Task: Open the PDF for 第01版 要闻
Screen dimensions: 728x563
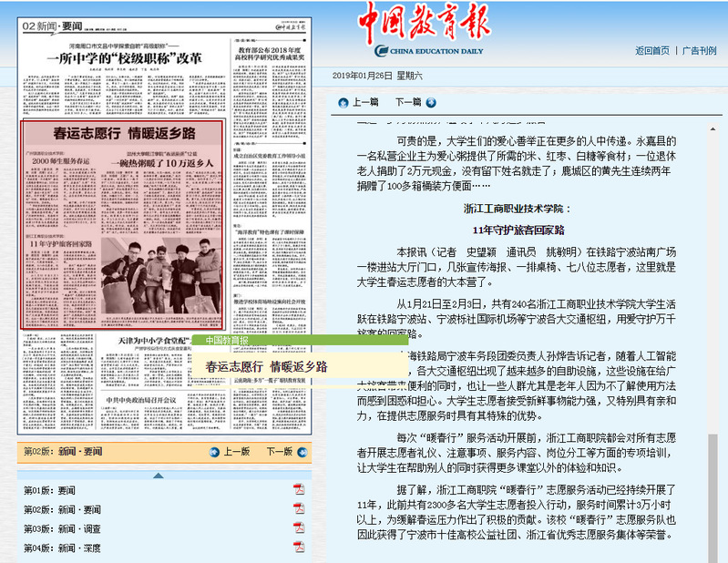Action: click(298, 490)
